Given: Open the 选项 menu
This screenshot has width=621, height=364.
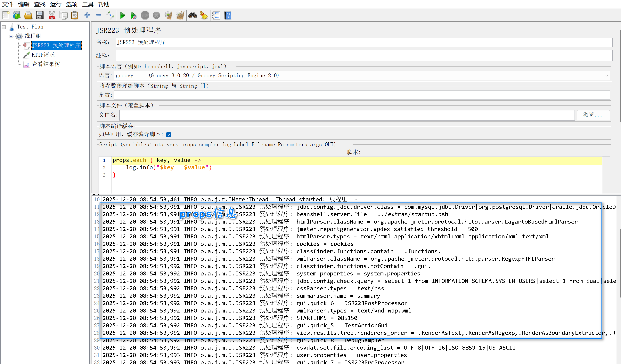Looking at the screenshot, I should point(71,4).
